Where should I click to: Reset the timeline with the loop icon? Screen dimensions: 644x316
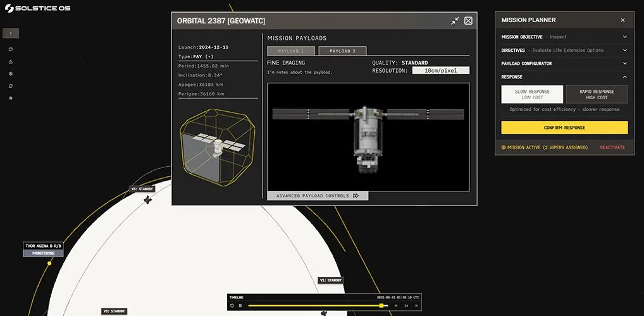click(232, 305)
